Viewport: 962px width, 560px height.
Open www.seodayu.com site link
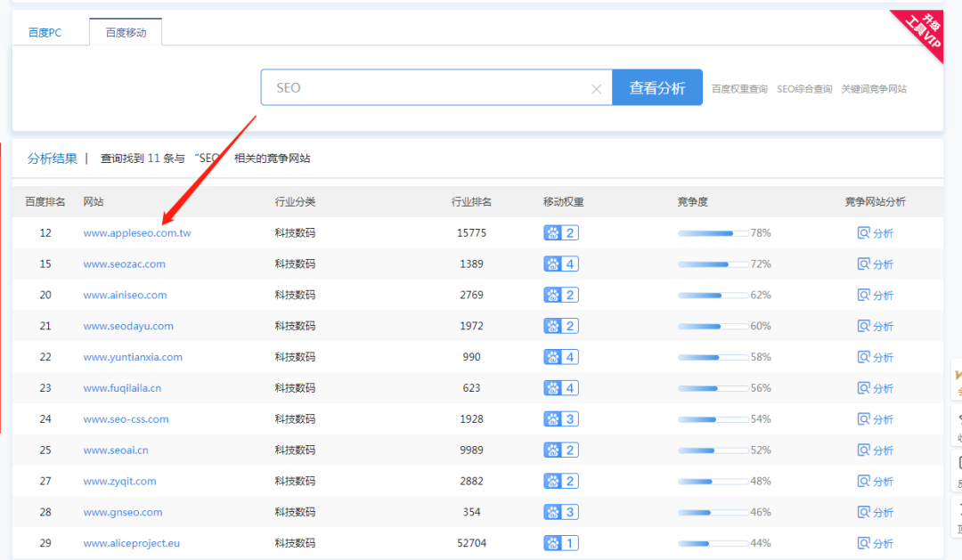pos(128,327)
